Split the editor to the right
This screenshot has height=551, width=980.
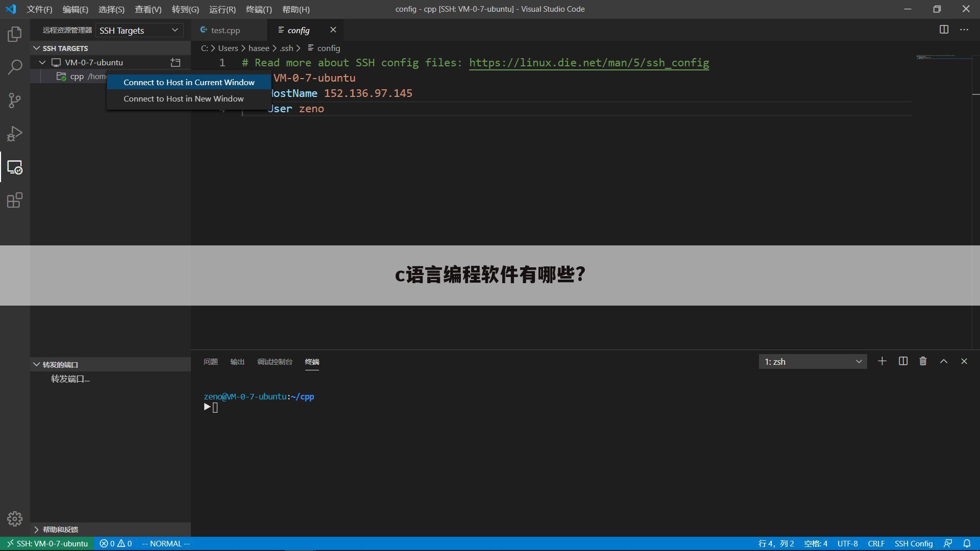(x=944, y=30)
